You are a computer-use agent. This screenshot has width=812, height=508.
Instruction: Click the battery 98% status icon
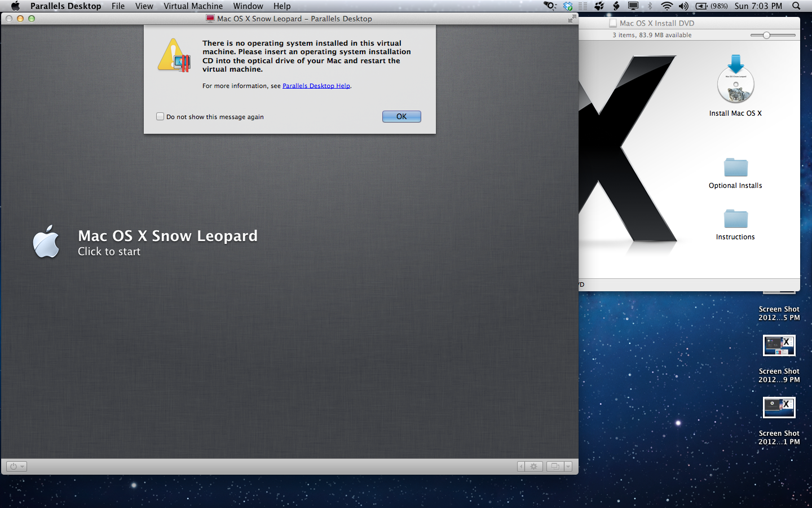click(712, 6)
